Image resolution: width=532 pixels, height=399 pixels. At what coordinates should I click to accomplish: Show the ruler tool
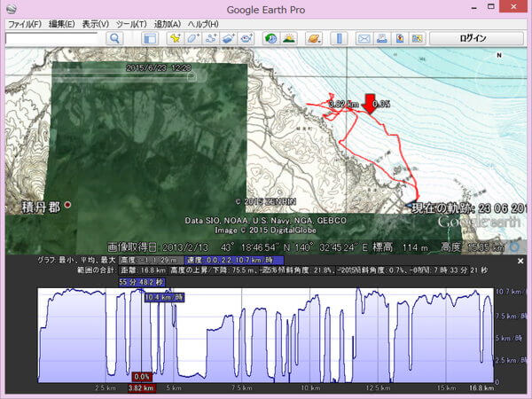(339, 38)
